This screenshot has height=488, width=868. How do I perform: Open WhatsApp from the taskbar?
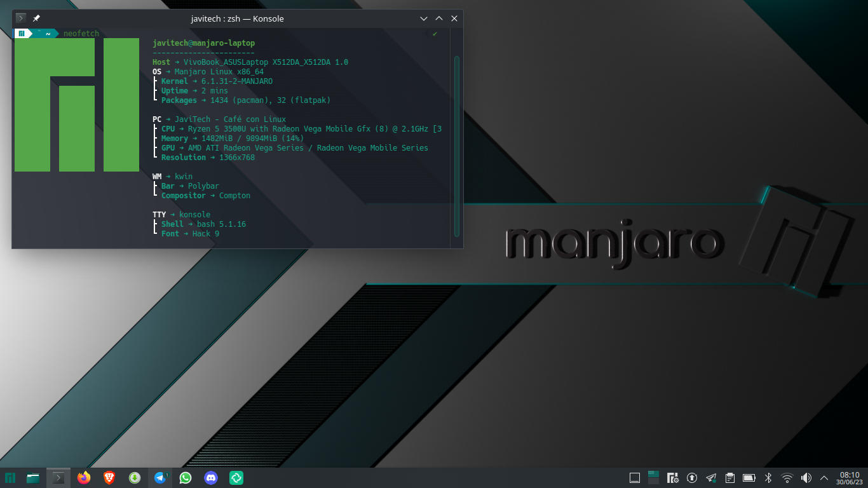click(x=186, y=478)
